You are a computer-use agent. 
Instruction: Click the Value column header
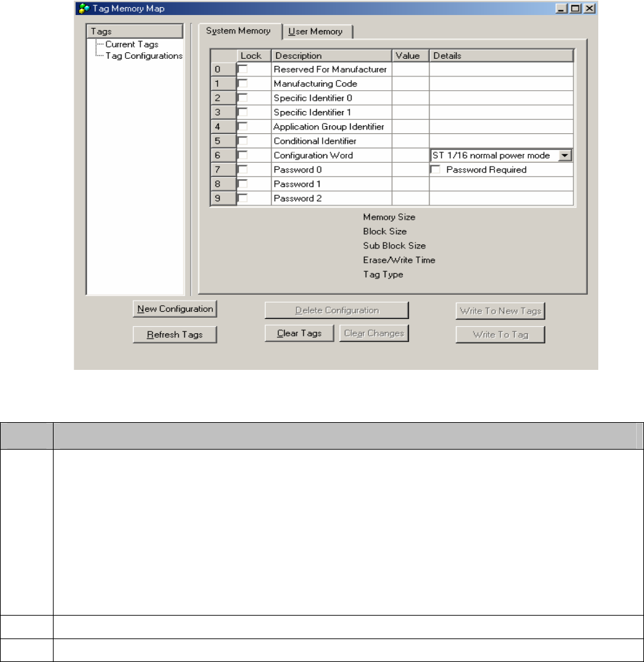[x=411, y=56]
